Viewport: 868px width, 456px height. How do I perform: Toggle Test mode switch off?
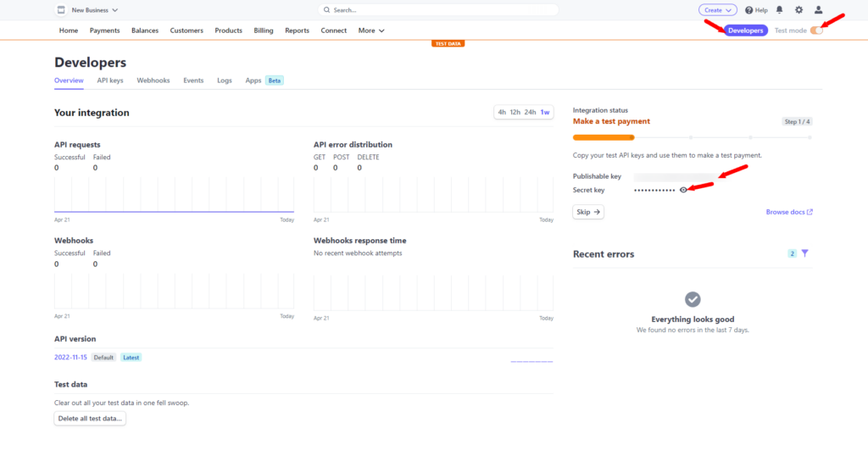point(816,31)
